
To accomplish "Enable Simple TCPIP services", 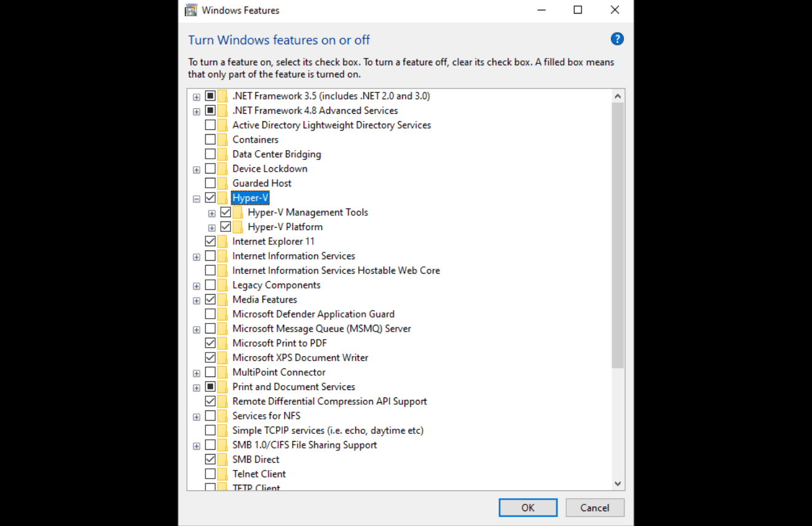I will (210, 430).
